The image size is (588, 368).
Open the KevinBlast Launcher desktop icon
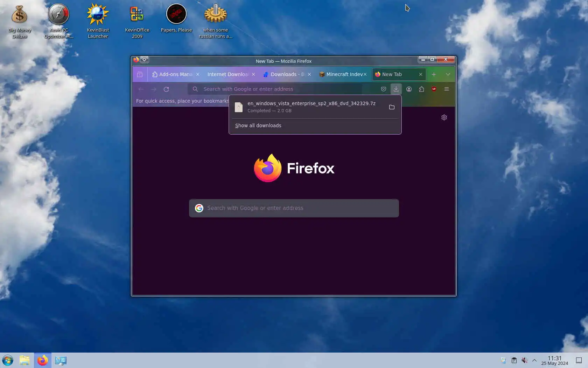pyautogui.click(x=98, y=21)
